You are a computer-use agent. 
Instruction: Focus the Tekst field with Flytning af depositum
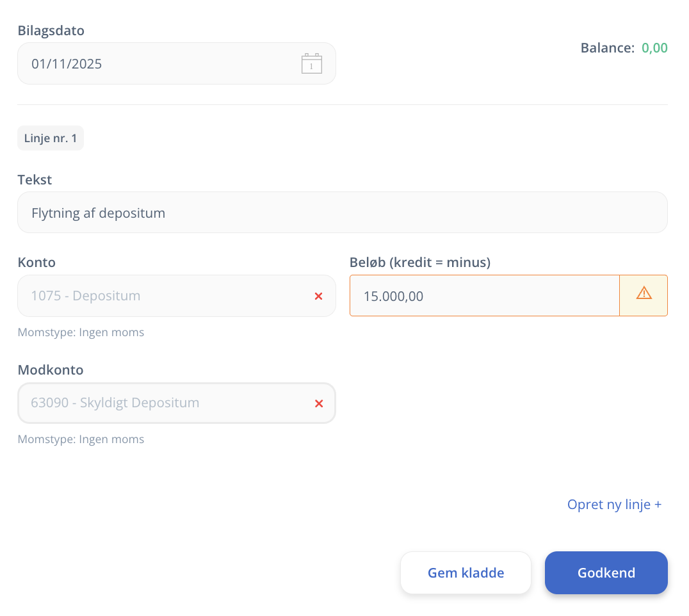pos(342,213)
